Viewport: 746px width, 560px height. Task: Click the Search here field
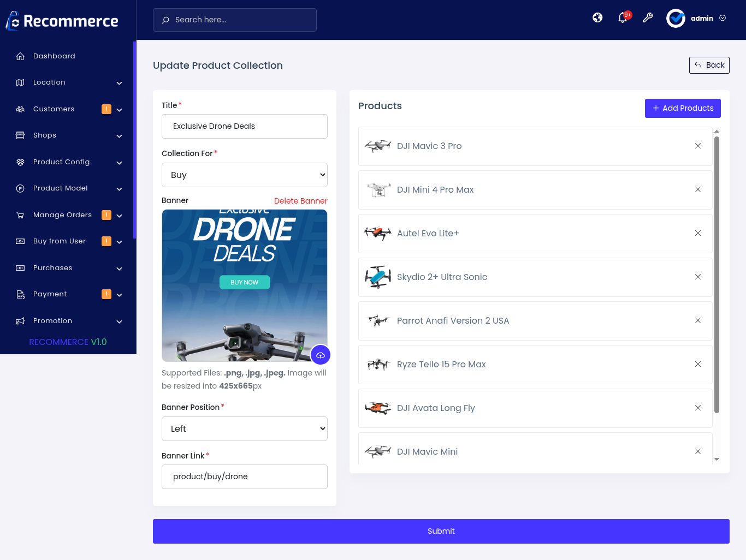(235, 20)
